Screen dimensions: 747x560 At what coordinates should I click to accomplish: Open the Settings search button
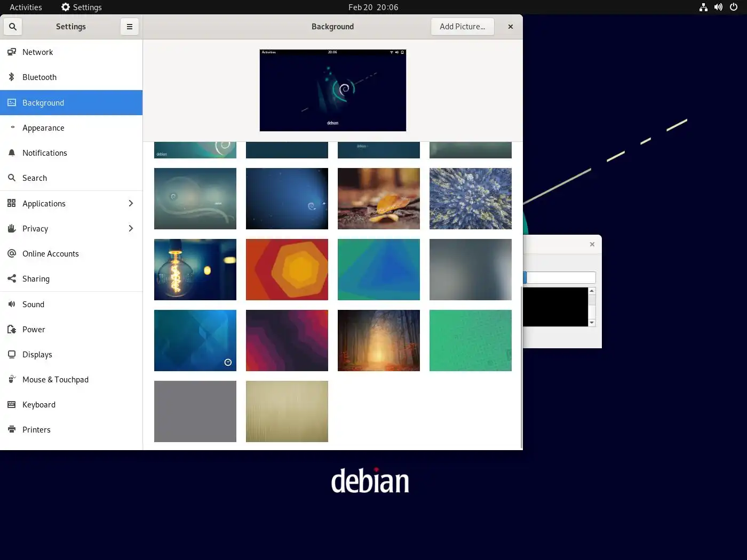click(13, 27)
